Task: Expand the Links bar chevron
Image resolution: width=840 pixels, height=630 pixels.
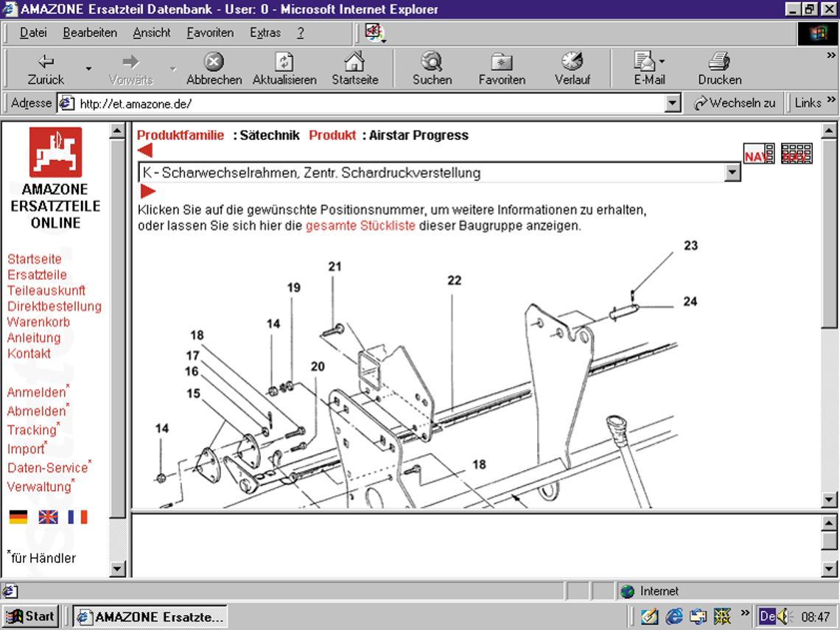Action: click(831, 99)
